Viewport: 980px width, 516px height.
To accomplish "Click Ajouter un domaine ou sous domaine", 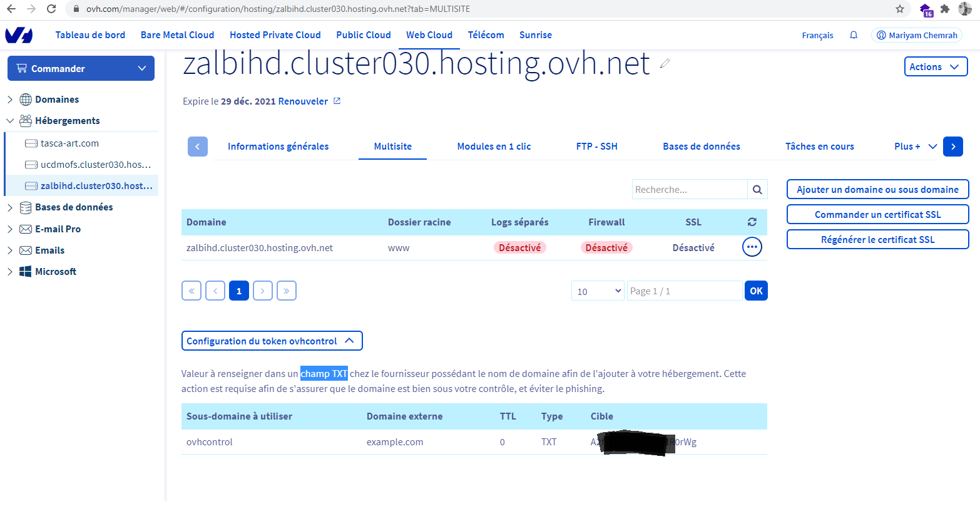I will (x=877, y=190).
